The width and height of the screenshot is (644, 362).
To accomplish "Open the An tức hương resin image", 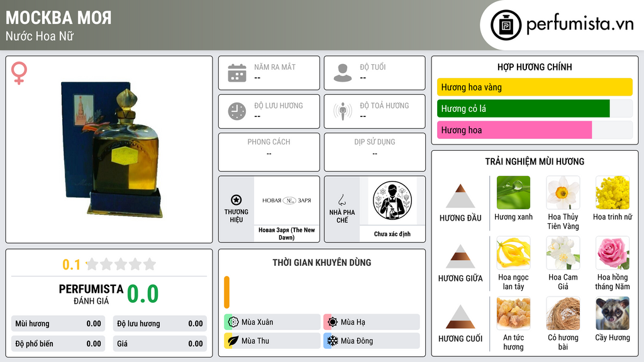I will tap(513, 313).
